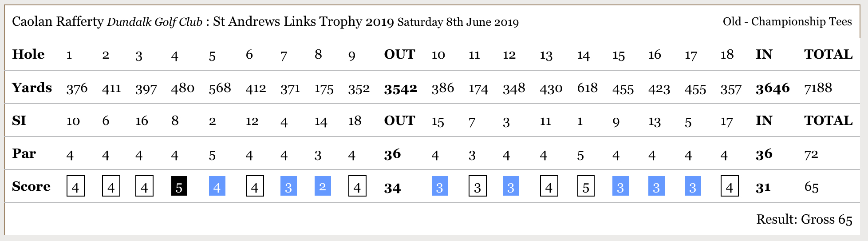Click the outlined score box for hole 18

click(730, 186)
